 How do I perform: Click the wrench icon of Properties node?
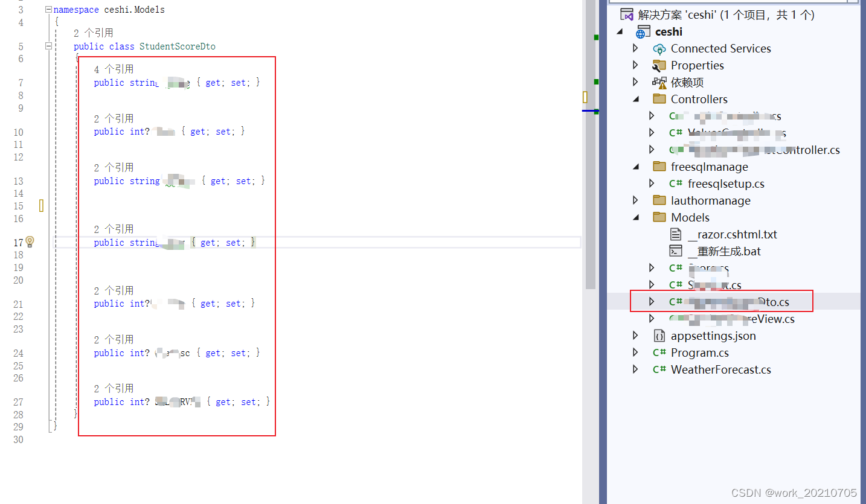(661, 65)
